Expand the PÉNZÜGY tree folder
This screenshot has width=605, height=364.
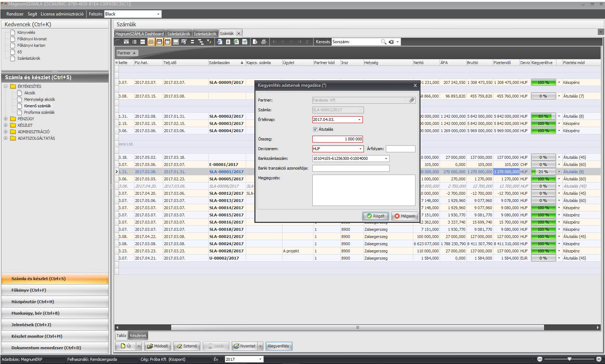pos(5,119)
